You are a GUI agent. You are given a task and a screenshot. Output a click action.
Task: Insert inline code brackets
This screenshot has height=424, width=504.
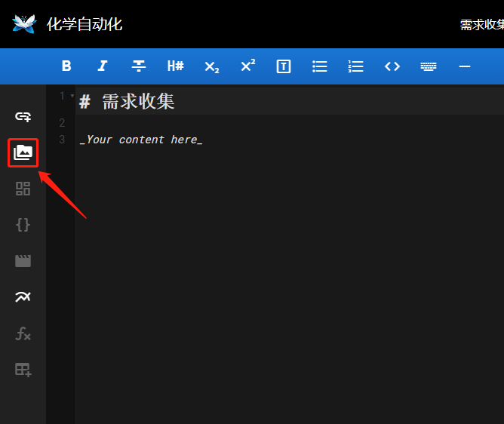click(x=392, y=66)
